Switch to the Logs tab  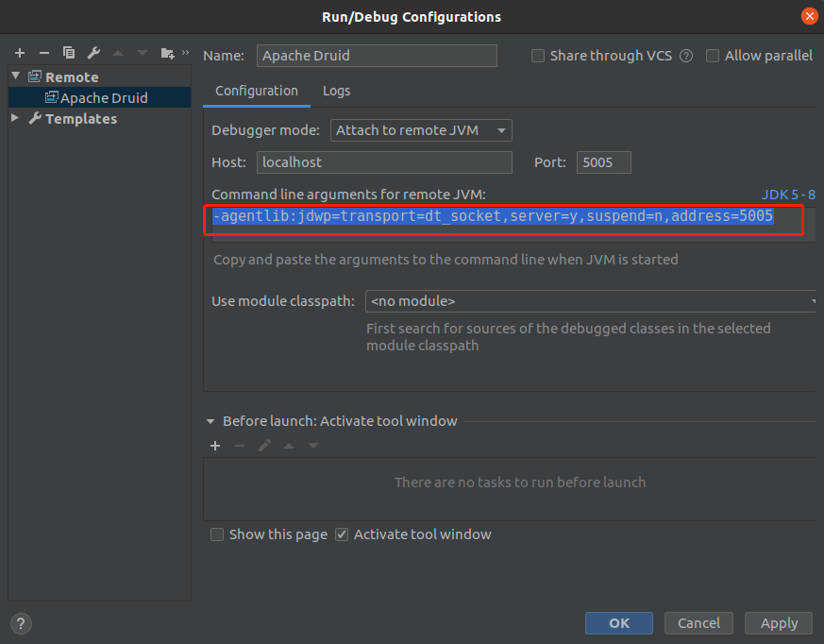point(336,91)
